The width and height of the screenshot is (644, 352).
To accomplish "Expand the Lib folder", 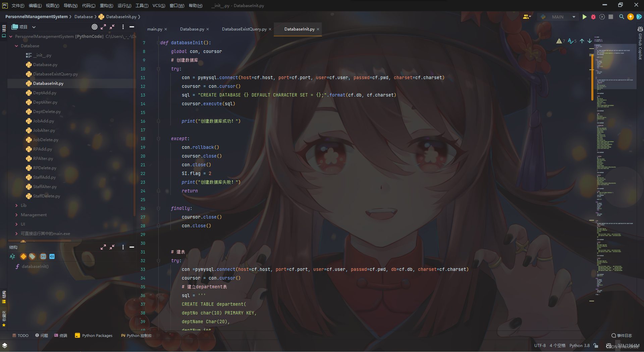I will [x=16, y=206].
